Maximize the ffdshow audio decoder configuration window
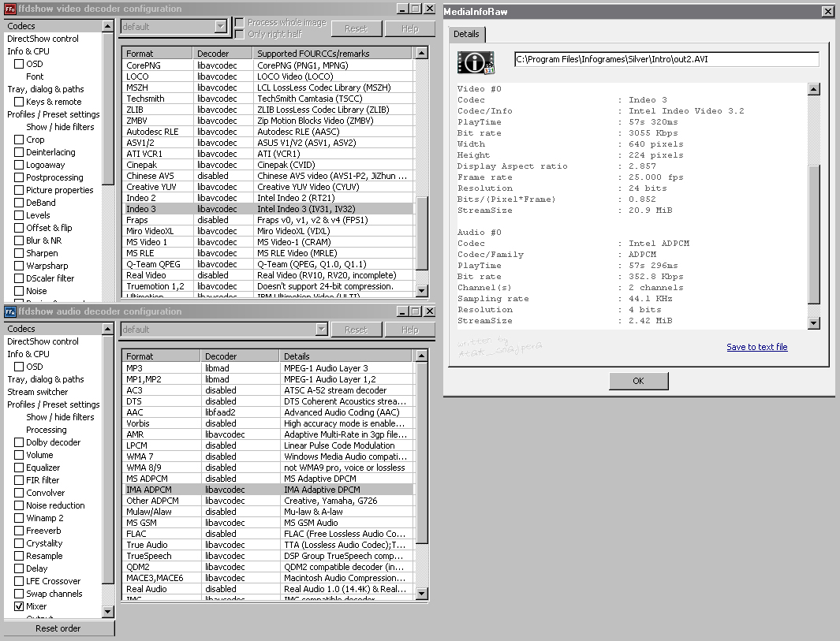The height and width of the screenshot is (641, 840). 416,311
